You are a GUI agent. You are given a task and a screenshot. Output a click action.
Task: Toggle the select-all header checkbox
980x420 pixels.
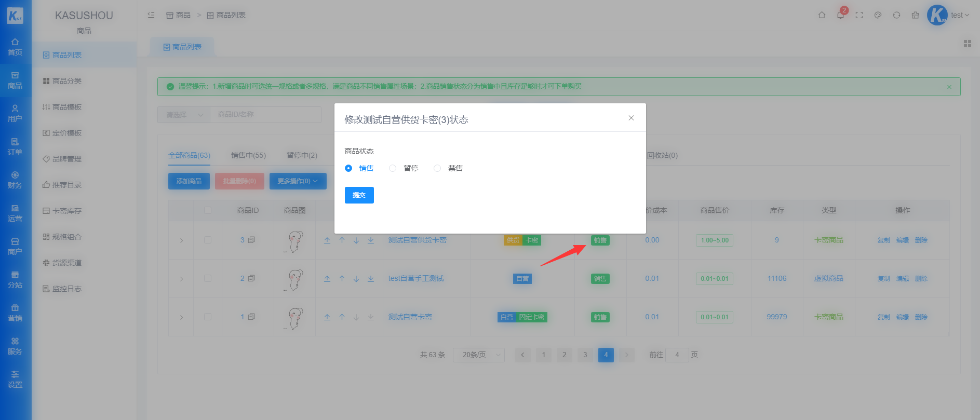[208, 210]
